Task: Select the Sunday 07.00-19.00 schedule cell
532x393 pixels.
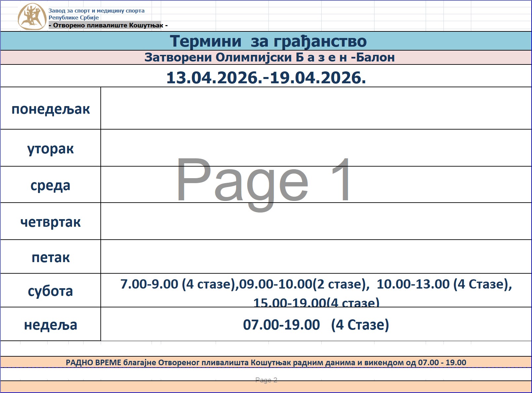Action: tap(316, 325)
